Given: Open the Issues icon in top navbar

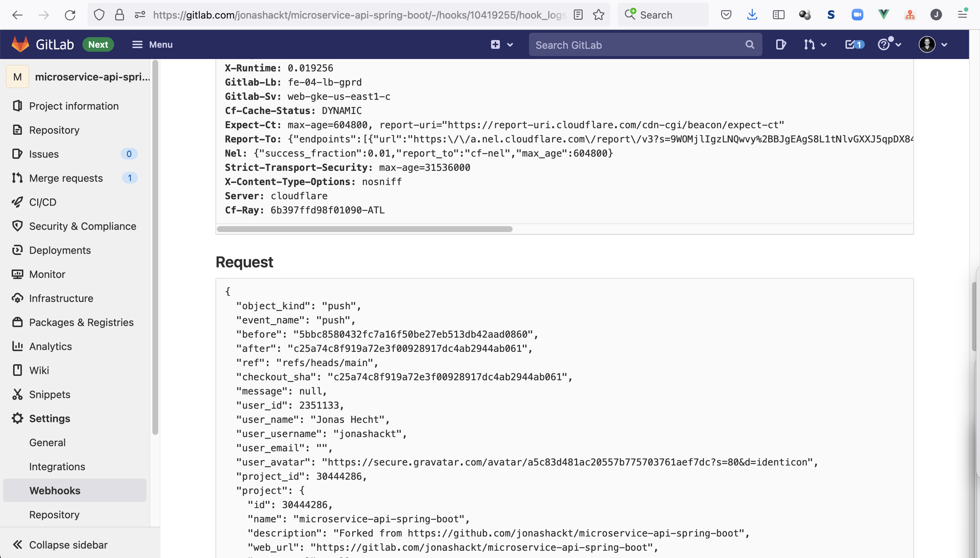Looking at the screenshot, I should (780, 44).
